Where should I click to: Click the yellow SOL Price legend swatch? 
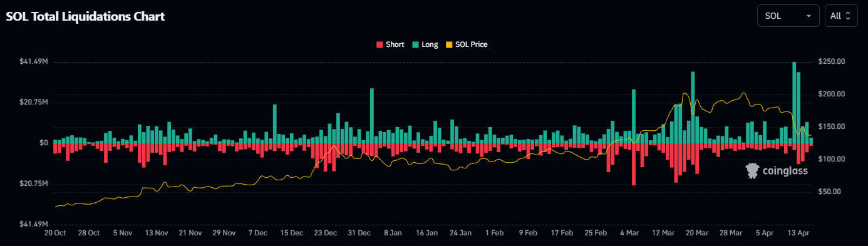click(449, 44)
